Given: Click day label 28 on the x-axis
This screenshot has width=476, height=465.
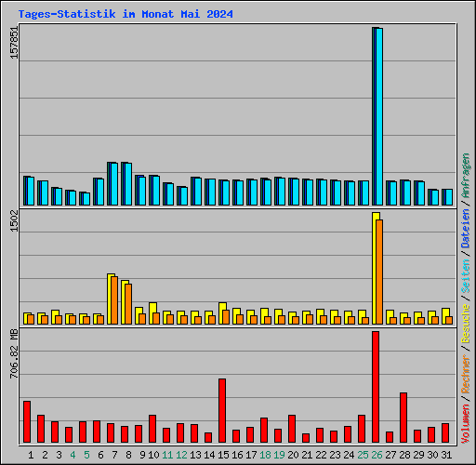Looking at the screenshot, I should click(404, 455).
